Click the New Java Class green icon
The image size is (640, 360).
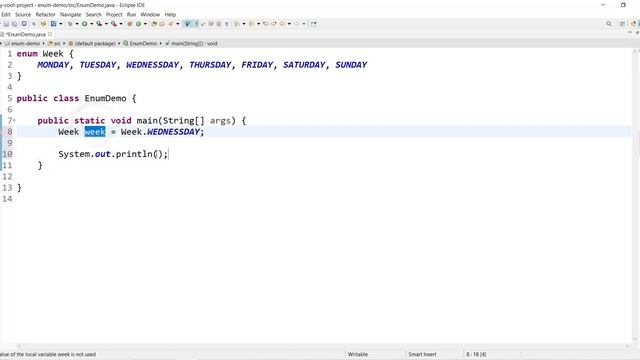pos(138,24)
